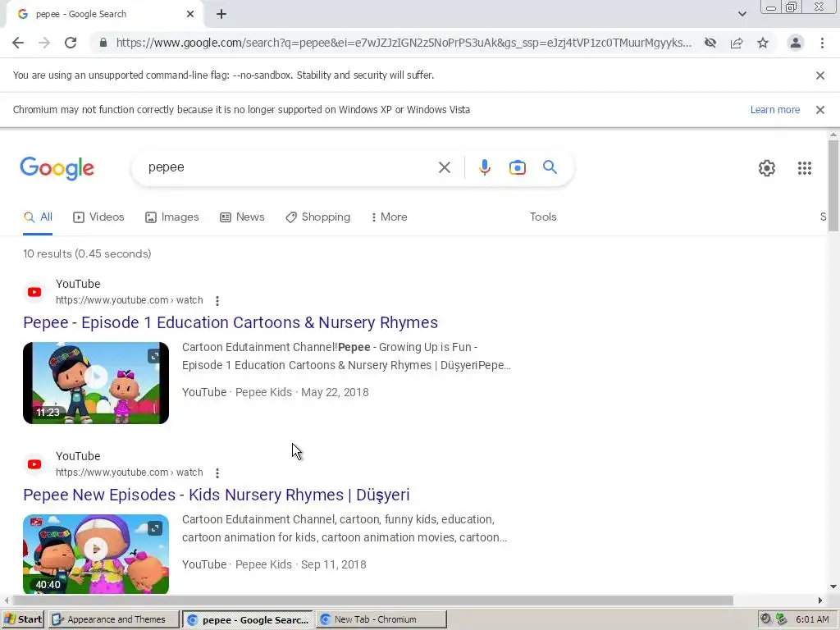Close the pepee Google Search tab

190,14
